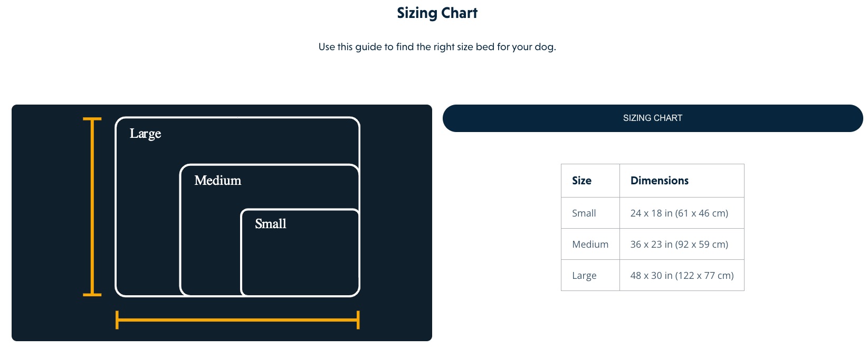Click the Sizing Chart page heading
The width and height of the screenshot is (868, 347).
(x=437, y=13)
